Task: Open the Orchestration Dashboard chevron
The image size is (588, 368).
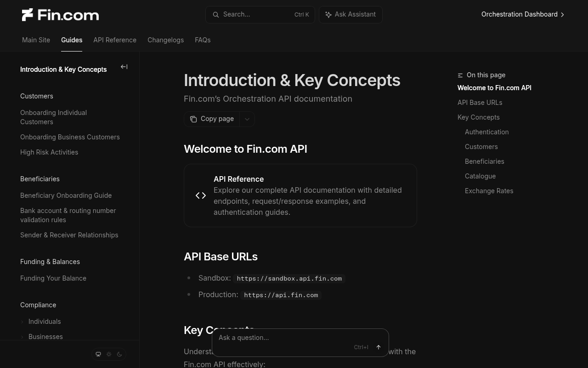Action: click(563, 15)
